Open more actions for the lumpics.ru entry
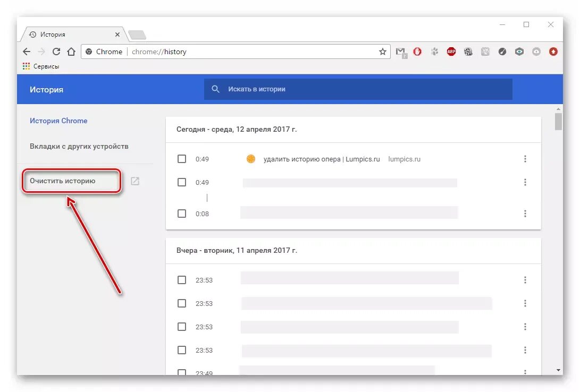580x392 pixels. point(525,159)
